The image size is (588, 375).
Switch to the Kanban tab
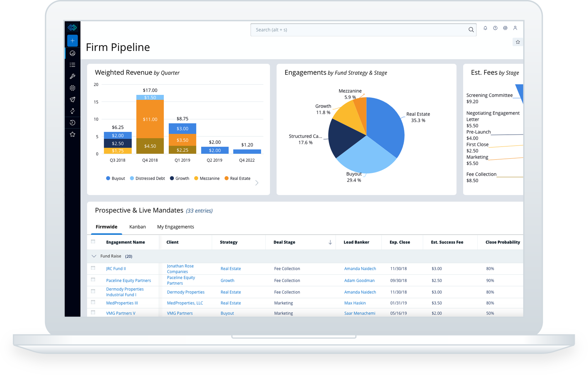pos(137,226)
